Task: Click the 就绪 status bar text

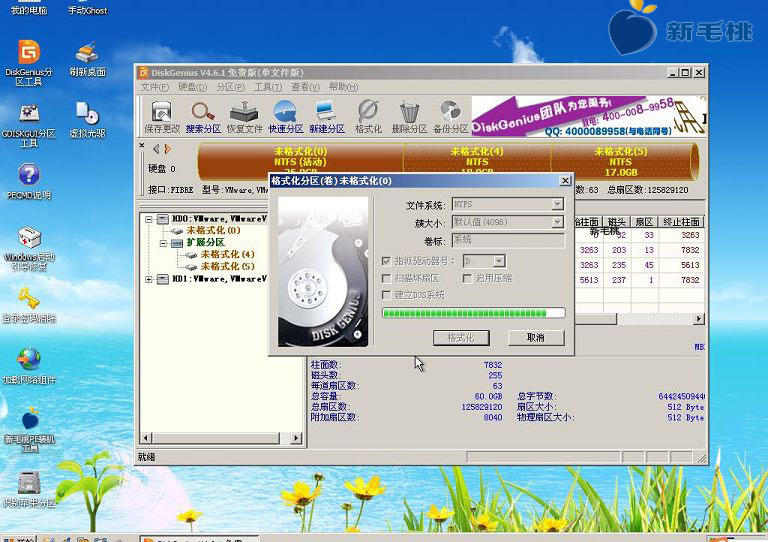Action: pos(146,457)
